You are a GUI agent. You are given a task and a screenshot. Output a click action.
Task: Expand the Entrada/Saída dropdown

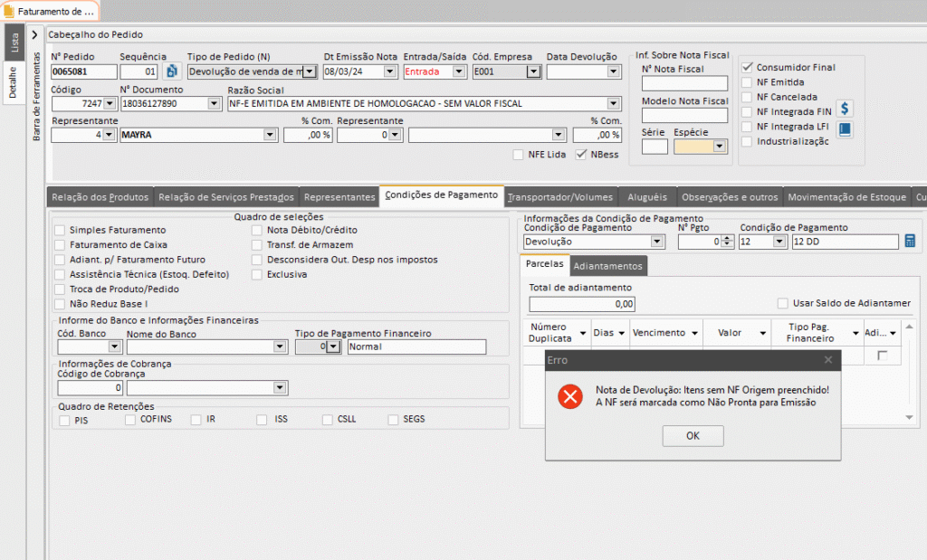coord(459,71)
